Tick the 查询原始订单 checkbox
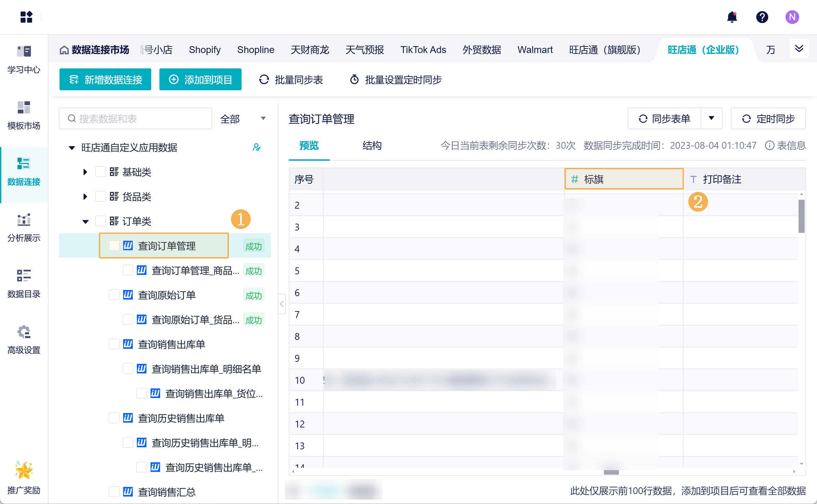The width and height of the screenshot is (817, 504). 114,295
